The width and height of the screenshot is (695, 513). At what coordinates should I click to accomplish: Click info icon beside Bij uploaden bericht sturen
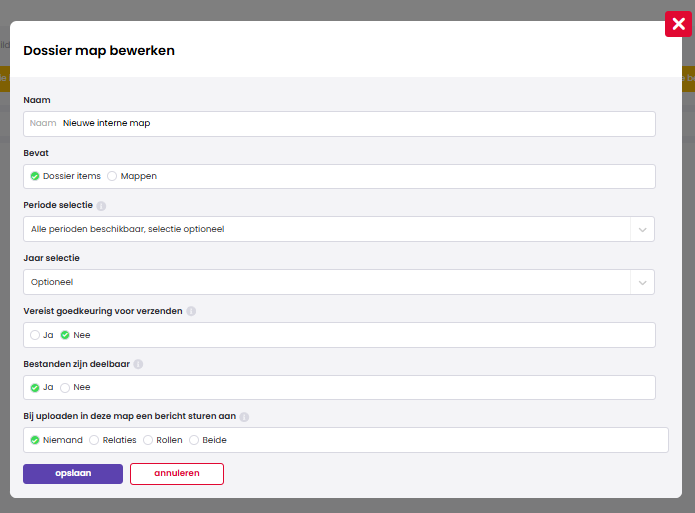click(244, 417)
